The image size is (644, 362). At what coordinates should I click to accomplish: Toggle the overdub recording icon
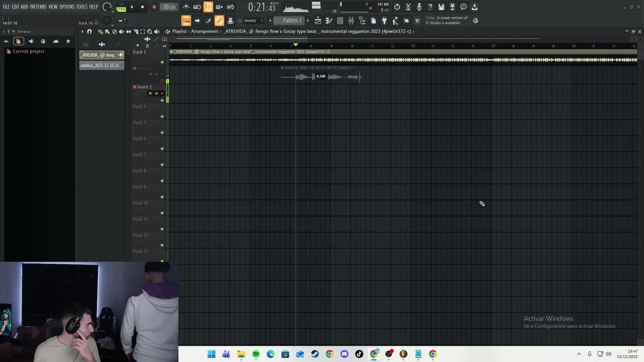(x=219, y=7)
